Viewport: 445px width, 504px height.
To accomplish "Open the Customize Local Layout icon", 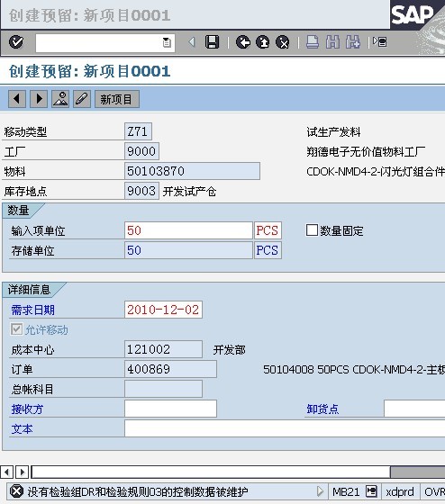I will click(x=379, y=41).
